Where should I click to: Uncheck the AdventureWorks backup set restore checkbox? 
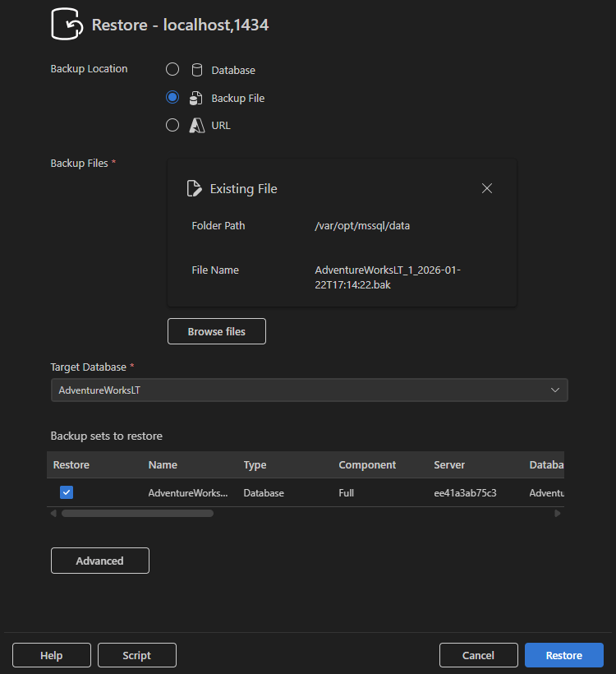pos(67,492)
